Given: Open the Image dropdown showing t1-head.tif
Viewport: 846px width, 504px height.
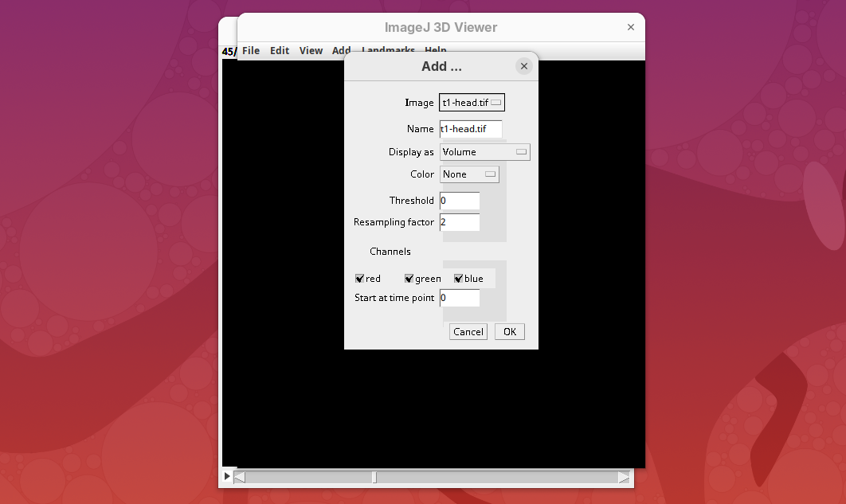Looking at the screenshot, I should click(x=472, y=103).
